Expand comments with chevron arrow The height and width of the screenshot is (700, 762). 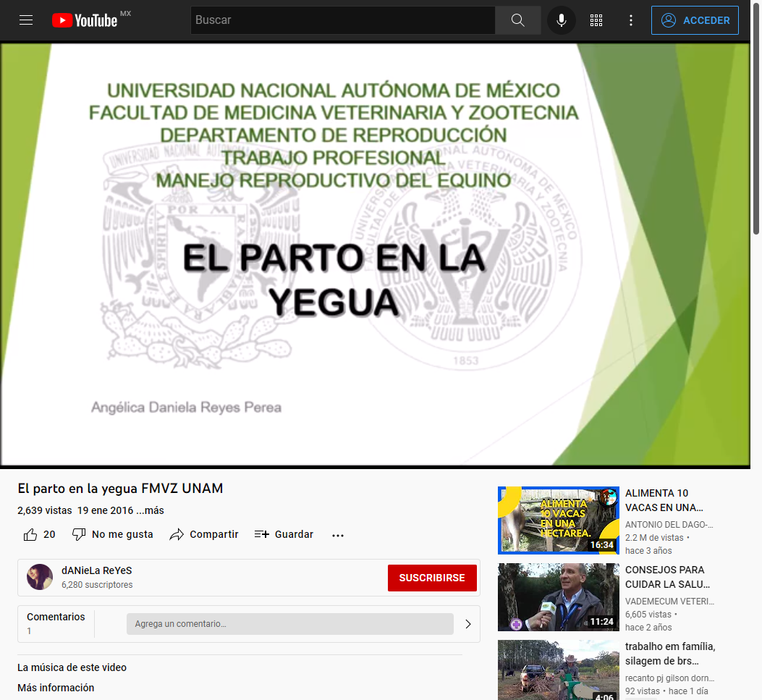pyautogui.click(x=468, y=624)
